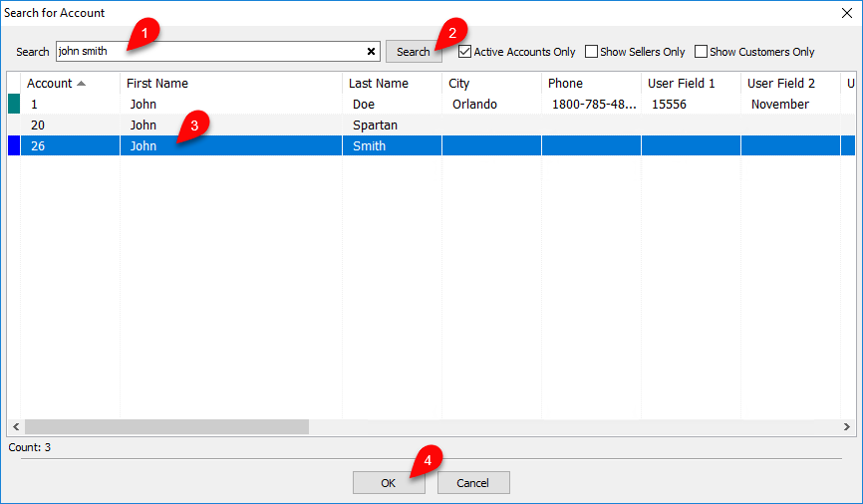Viewport: 863px width, 504px height.
Task: Click the Orlando city cell
Action: coord(491,104)
